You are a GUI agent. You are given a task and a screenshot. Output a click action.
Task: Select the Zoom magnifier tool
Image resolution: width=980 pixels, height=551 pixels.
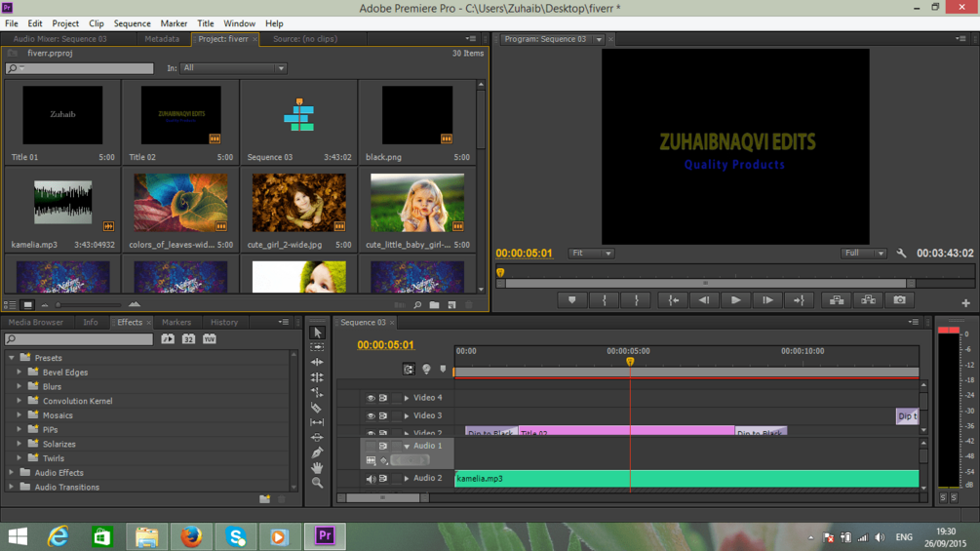[x=318, y=483]
